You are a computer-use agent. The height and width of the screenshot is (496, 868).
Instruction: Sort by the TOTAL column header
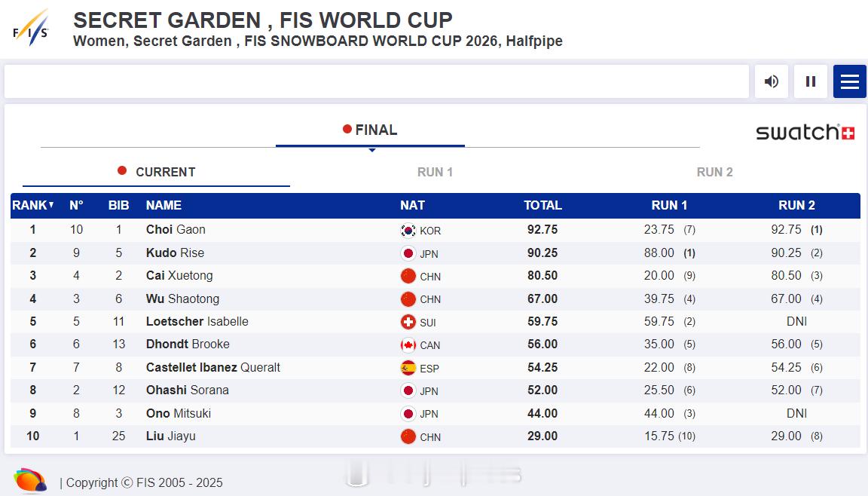coord(542,205)
